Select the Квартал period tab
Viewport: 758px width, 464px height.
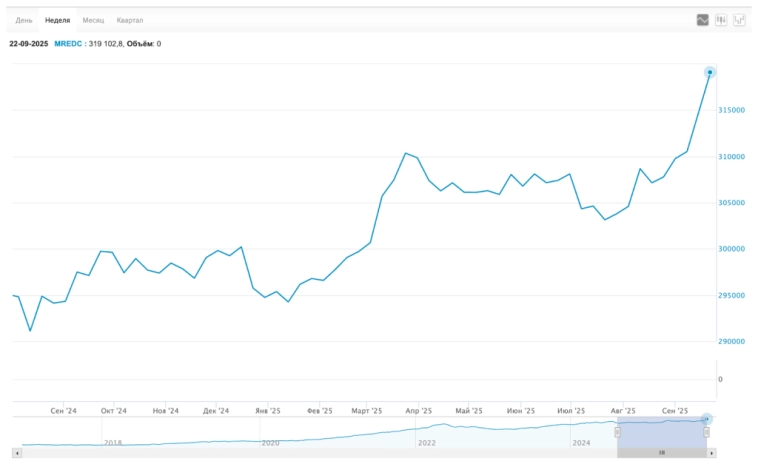point(130,20)
